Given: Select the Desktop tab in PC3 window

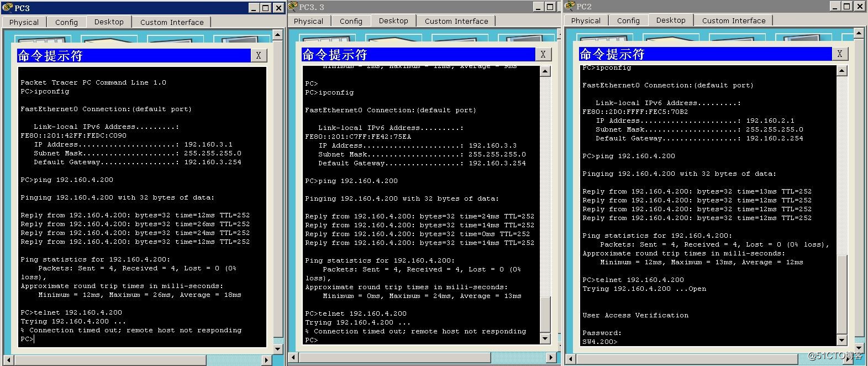Looking at the screenshot, I should pos(109,22).
